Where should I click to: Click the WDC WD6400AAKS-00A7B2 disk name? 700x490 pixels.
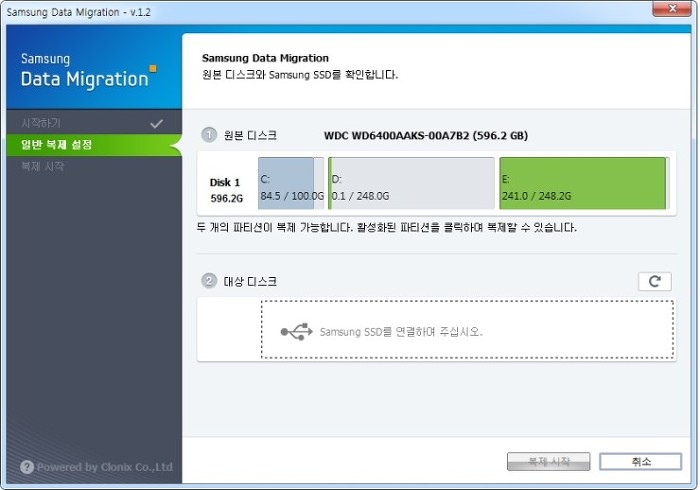pyautogui.click(x=425, y=135)
